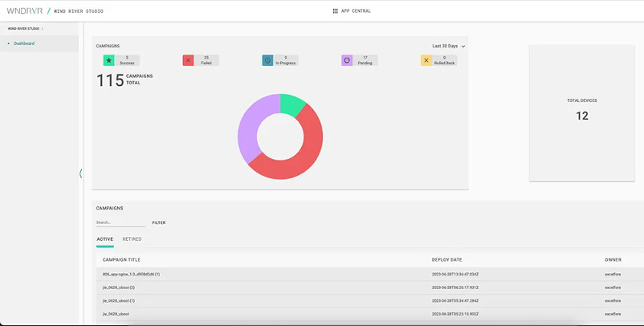Open the App Central grid icon
Image resolution: width=644 pixels, height=326 pixels.
[x=335, y=11]
